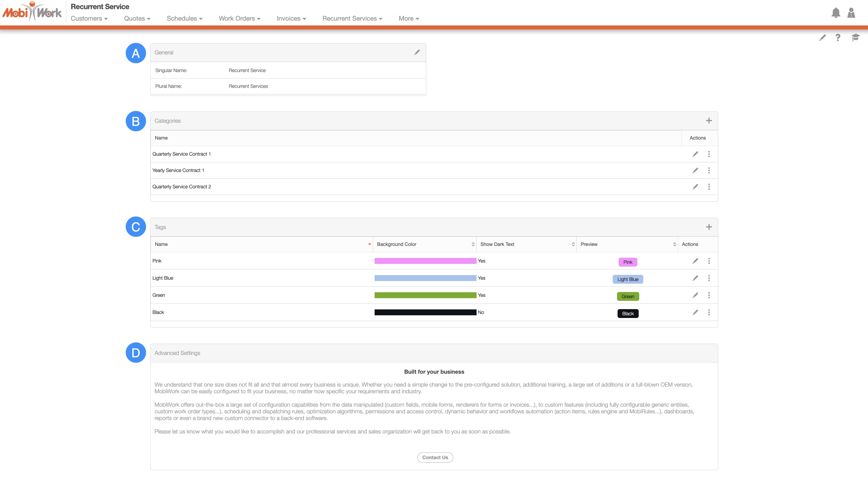The height and width of the screenshot is (487, 868).
Task: Edit Yearly Service Contract 1 category
Action: [x=695, y=170]
